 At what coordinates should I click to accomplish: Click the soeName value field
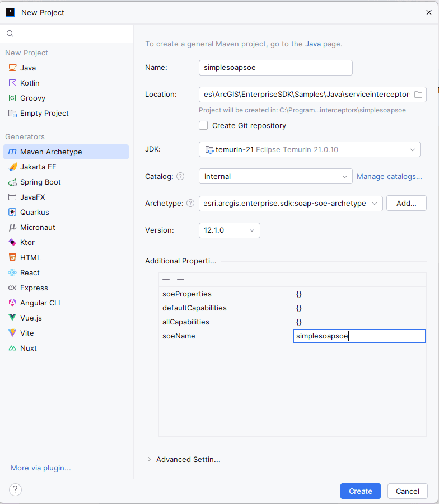[359, 336]
